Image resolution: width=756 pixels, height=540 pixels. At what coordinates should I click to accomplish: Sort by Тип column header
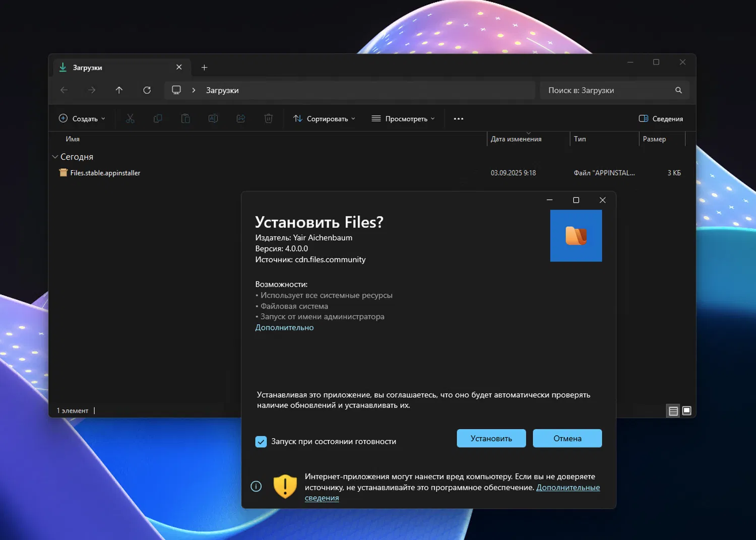pyautogui.click(x=580, y=139)
